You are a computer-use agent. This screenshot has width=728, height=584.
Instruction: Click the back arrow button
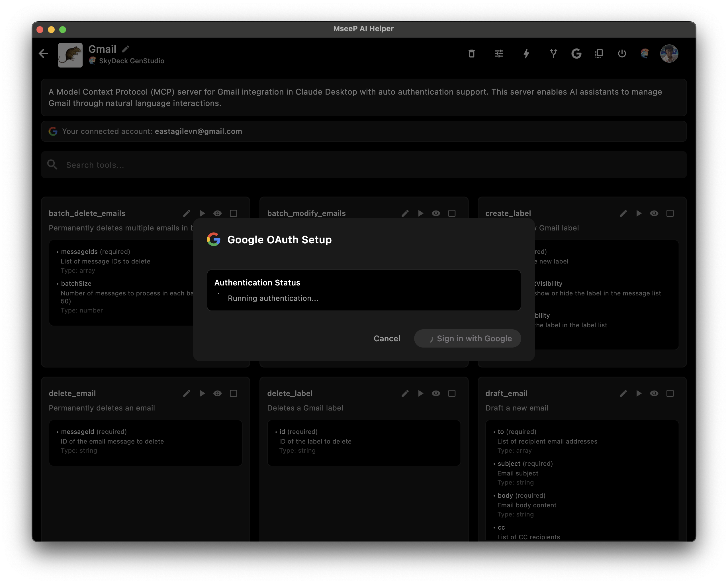click(44, 53)
